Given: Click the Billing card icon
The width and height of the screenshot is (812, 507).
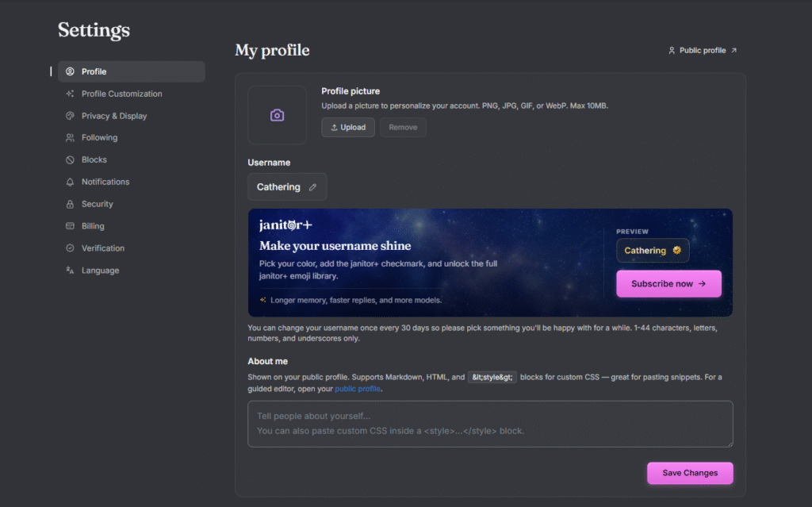Looking at the screenshot, I should [70, 226].
